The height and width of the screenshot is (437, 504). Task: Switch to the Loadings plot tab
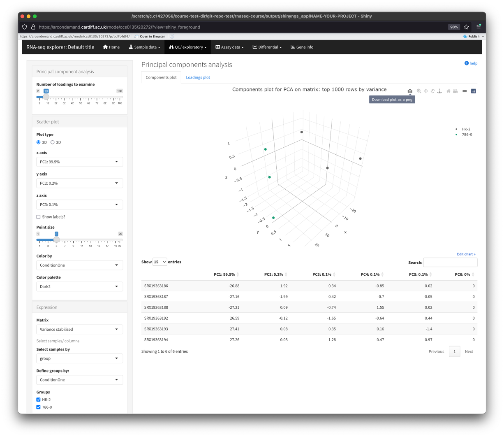tap(198, 77)
